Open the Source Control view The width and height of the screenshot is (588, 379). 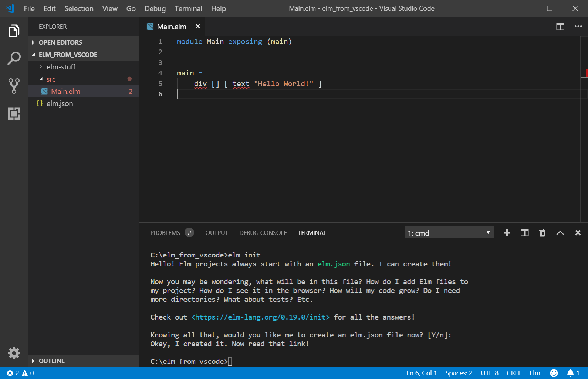point(14,86)
